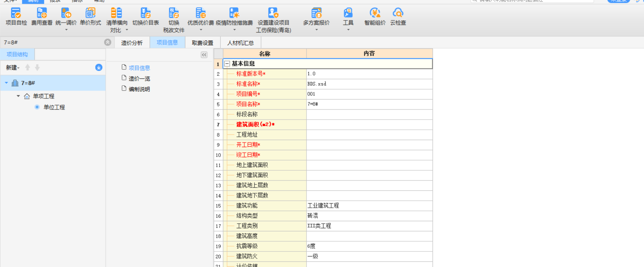Collapse the side panel with the double-chevron button
The width and height of the screenshot is (644, 267).
click(204, 55)
